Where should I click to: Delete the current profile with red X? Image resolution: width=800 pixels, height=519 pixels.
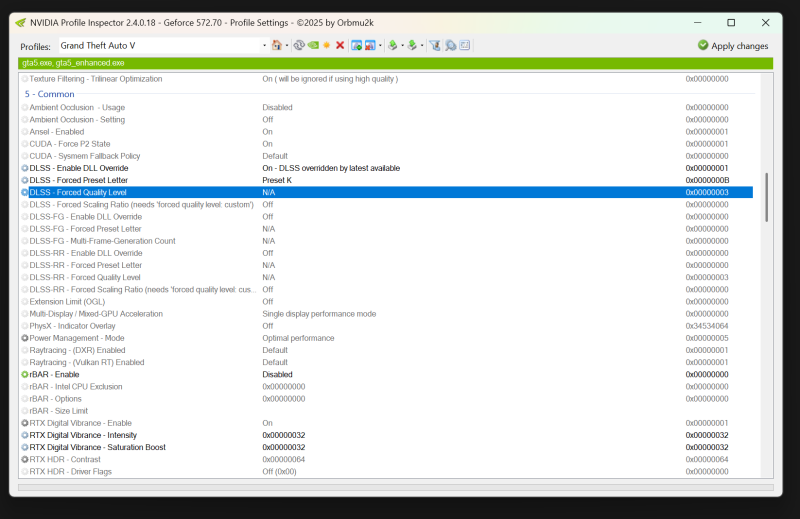[340, 45]
